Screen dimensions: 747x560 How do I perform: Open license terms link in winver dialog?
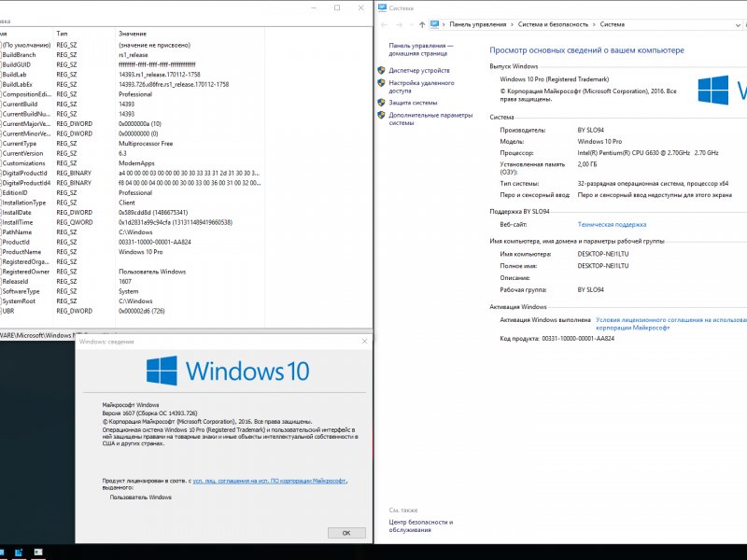(270, 481)
